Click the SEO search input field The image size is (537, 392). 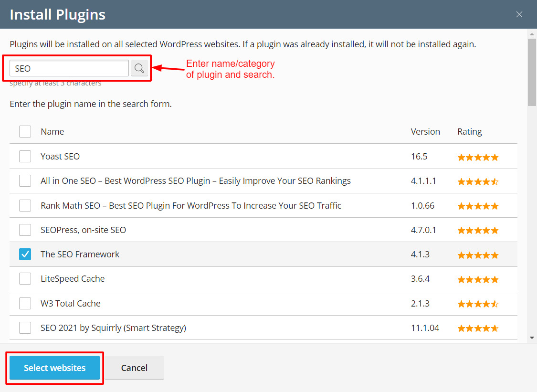click(x=69, y=68)
